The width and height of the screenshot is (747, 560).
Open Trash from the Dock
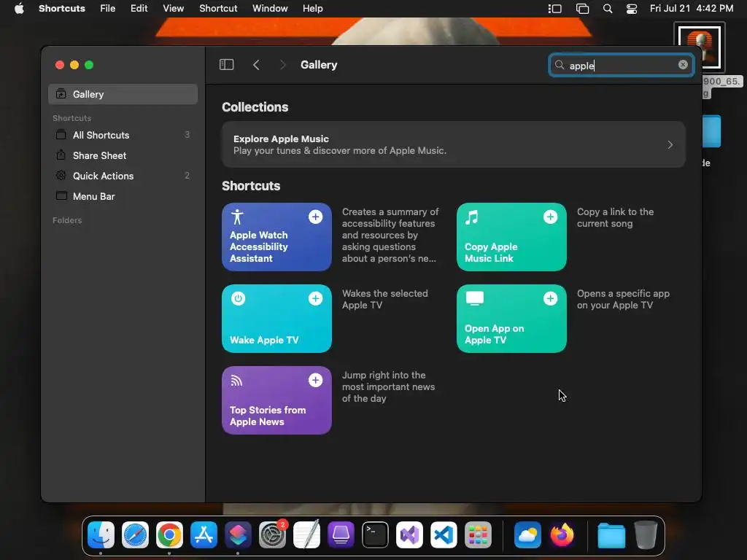[646, 534]
